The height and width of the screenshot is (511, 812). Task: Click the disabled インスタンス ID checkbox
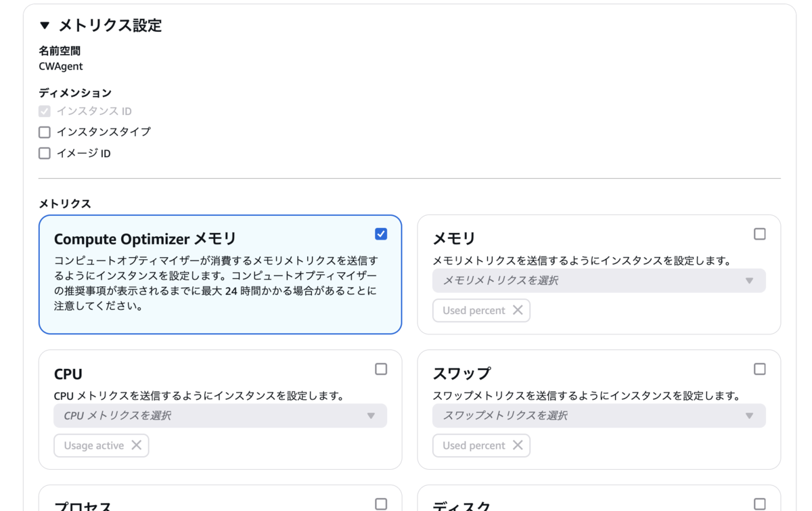(x=45, y=111)
